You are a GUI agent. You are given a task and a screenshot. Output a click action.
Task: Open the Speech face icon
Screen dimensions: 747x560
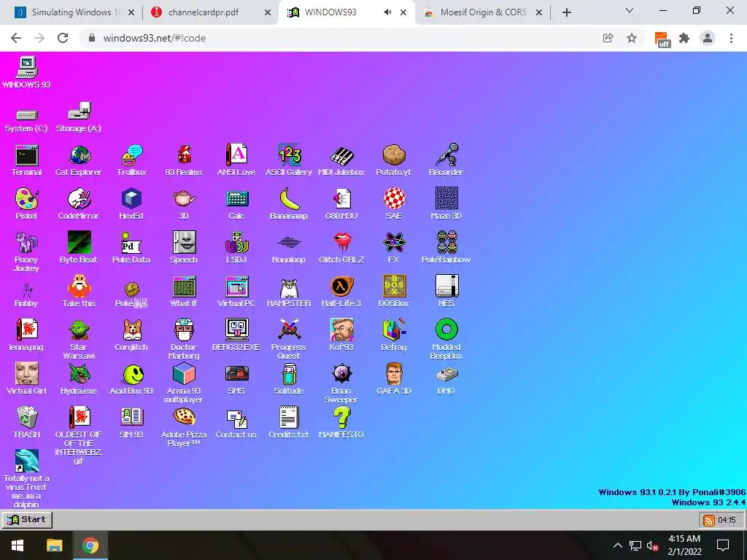pos(184,248)
